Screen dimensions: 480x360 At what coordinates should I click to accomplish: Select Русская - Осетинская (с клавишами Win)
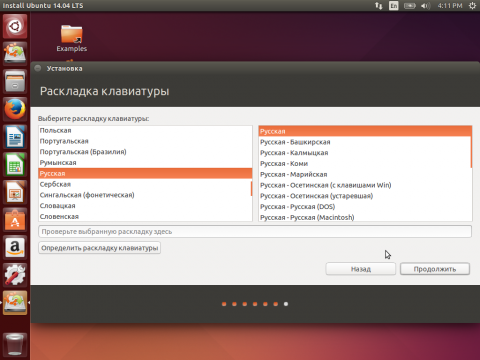coord(365,185)
